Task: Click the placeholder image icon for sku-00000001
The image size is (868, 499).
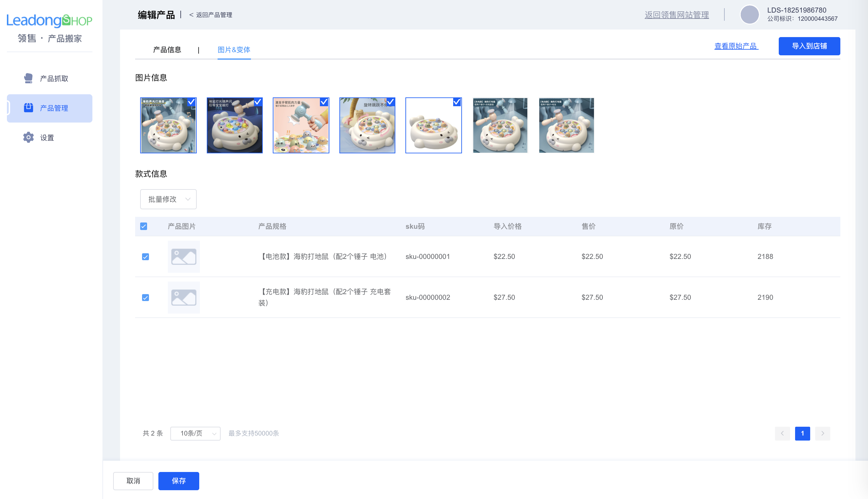Action: 184,256
